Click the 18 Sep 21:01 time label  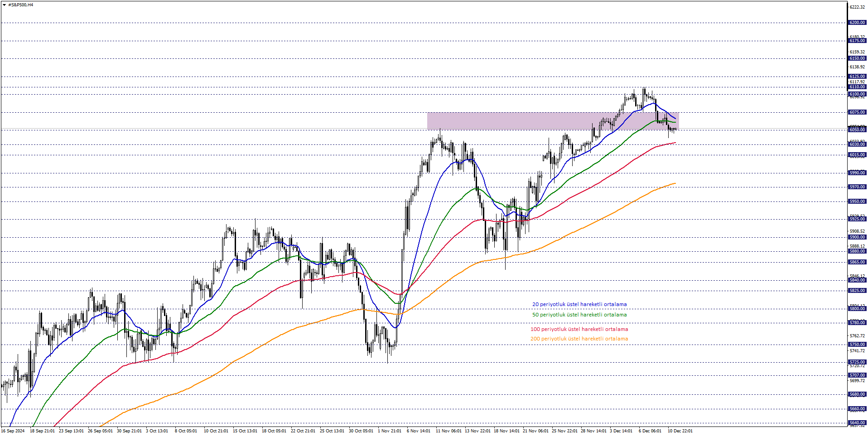[42, 431]
